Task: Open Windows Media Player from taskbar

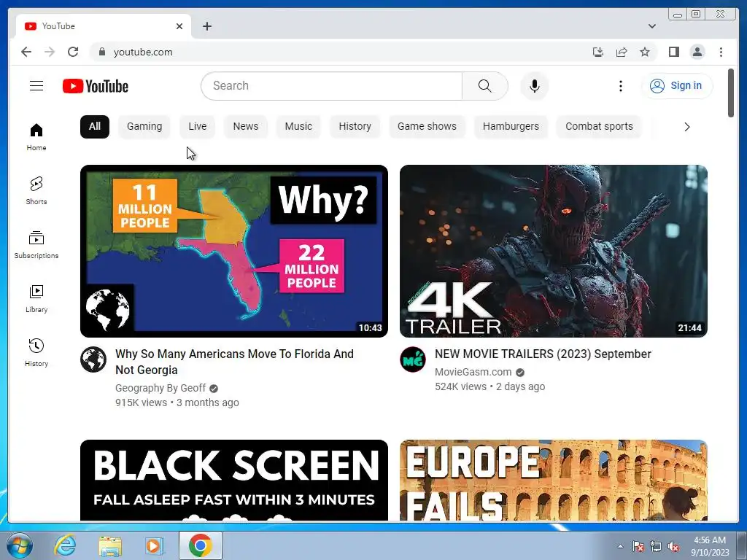Action: point(155,545)
